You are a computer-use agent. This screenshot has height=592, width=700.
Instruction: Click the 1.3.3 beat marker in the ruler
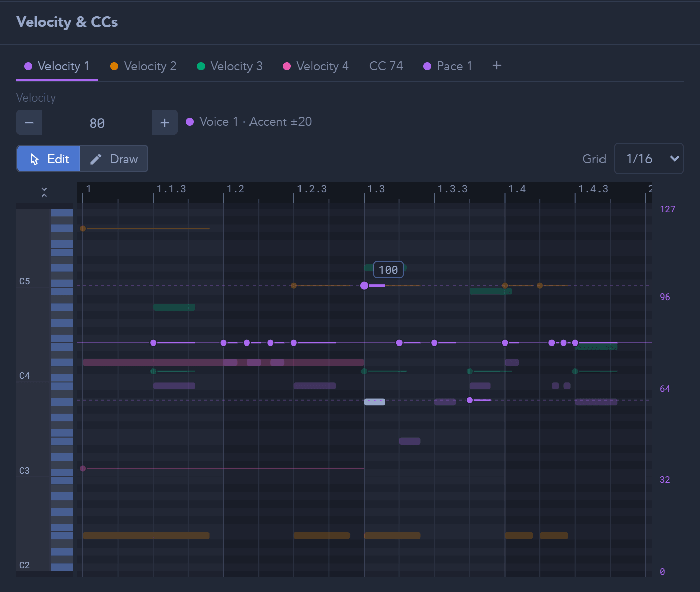click(x=453, y=189)
